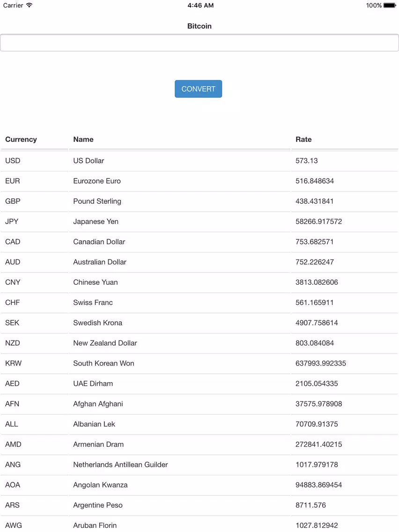Select the 637993.992335 rate value

321,363
